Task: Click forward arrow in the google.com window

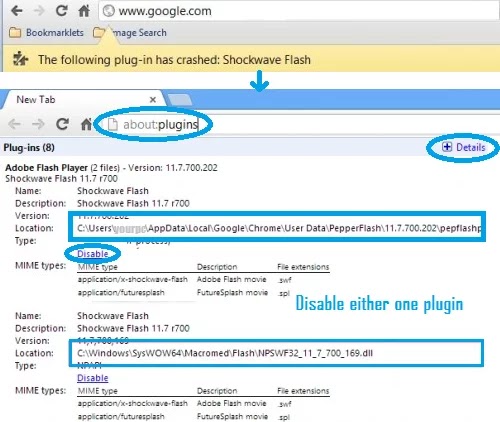Action: [39, 11]
